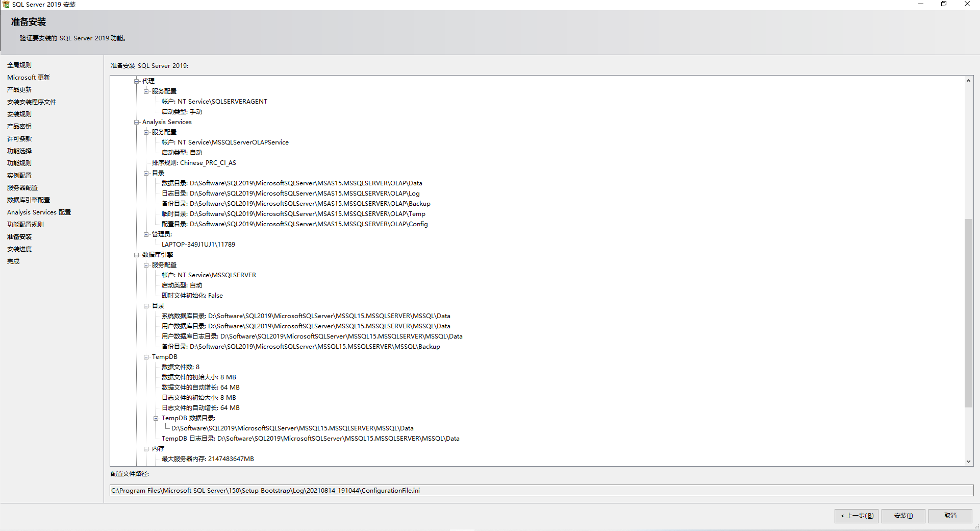Click the SQL Server setup icon in title bar
Image resolution: width=980 pixels, height=531 pixels.
click(x=5, y=4)
